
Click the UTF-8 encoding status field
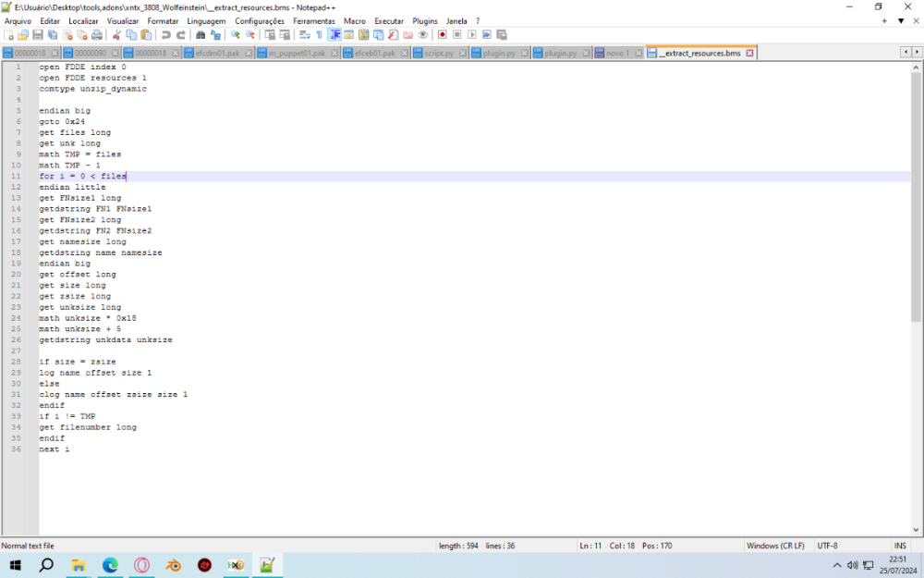(827, 546)
